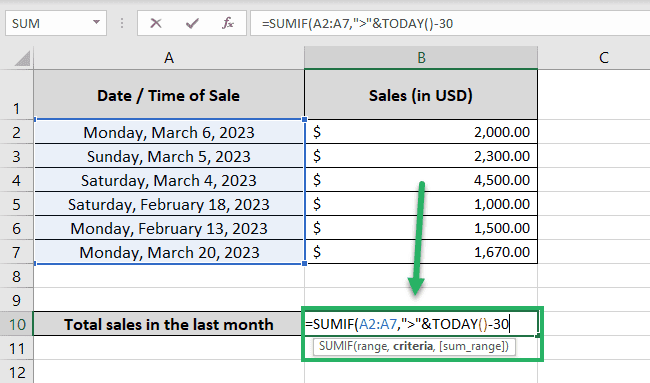This screenshot has width=650, height=383.
Task: Select column A header
Action: pos(169,58)
